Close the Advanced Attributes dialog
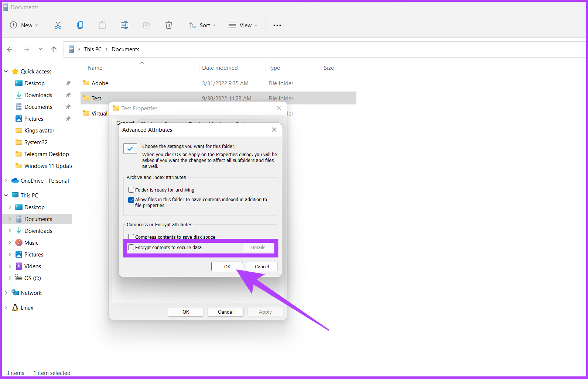 click(x=274, y=130)
